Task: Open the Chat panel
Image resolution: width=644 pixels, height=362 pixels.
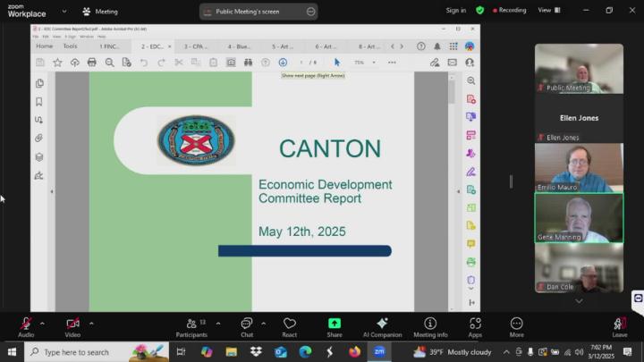Action: 247,327
